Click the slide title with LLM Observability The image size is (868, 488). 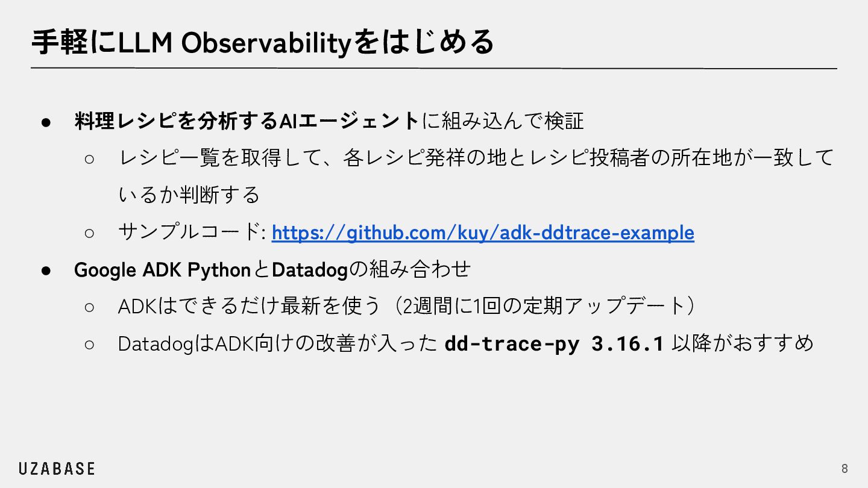(262, 43)
